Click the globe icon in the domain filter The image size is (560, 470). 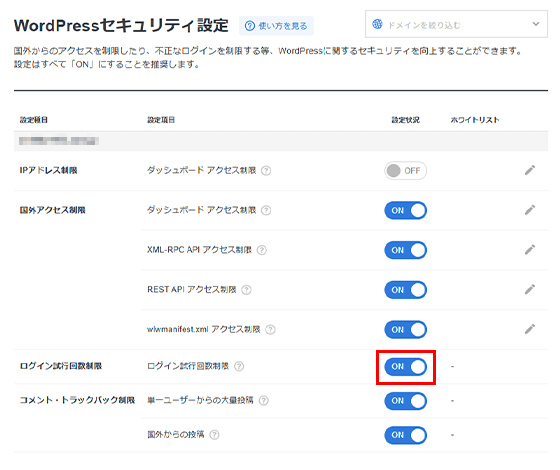coord(377,24)
